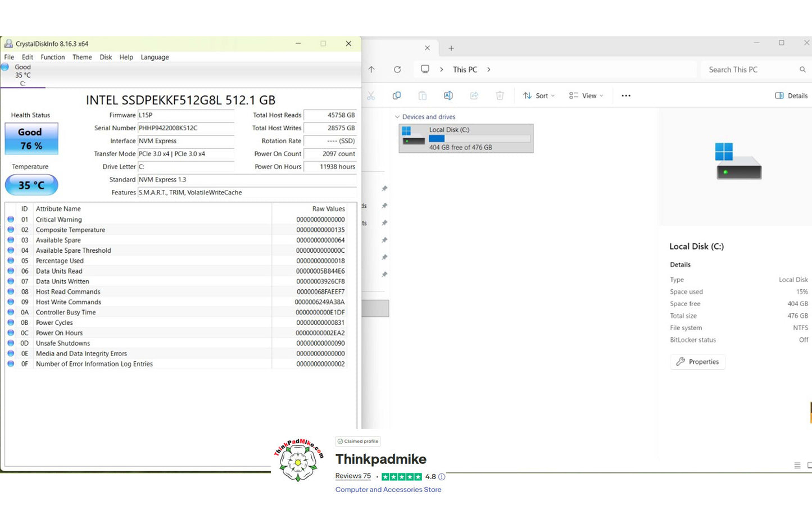The width and height of the screenshot is (812, 510).
Task: Click the Refresh icon beside address bar
Action: (x=397, y=70)
